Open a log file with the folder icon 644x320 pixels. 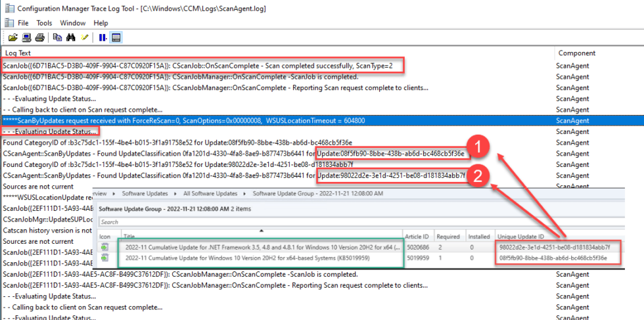click(x=13, y=38)
